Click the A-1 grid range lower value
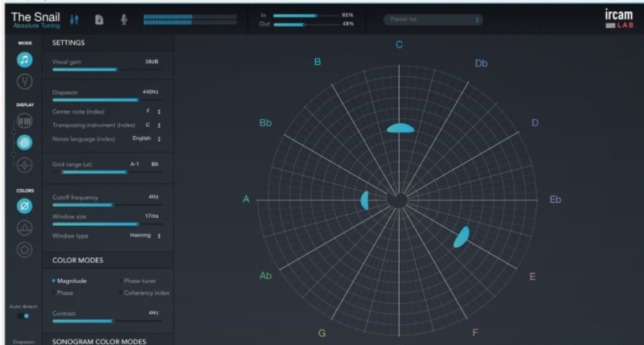The height and width of the screenshot is (345, 644). [x=135, y=164]
